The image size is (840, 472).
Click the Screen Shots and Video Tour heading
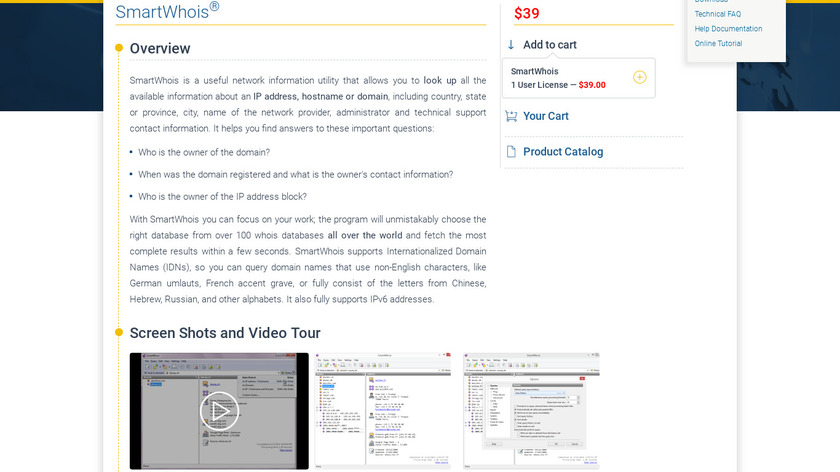point(225,333)
